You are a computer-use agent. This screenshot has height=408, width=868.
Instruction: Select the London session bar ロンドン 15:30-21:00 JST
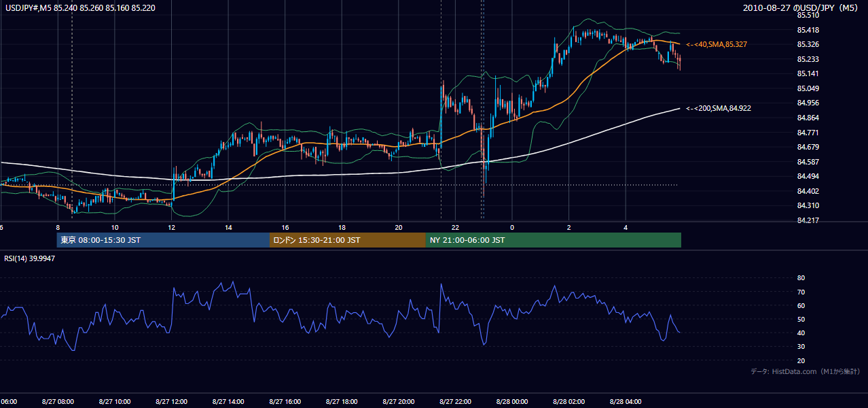(348, 240)
